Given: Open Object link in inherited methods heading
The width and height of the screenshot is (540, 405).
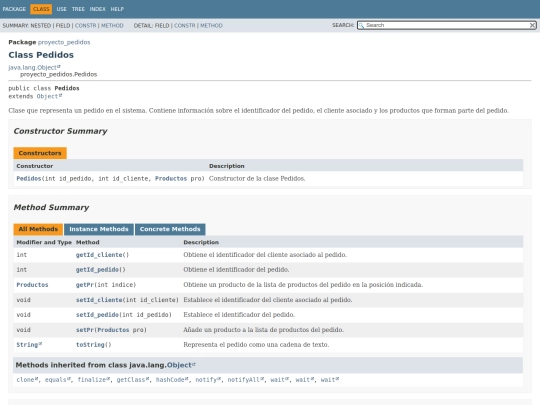Looking at the screenshot, I should tap(181, 365).
